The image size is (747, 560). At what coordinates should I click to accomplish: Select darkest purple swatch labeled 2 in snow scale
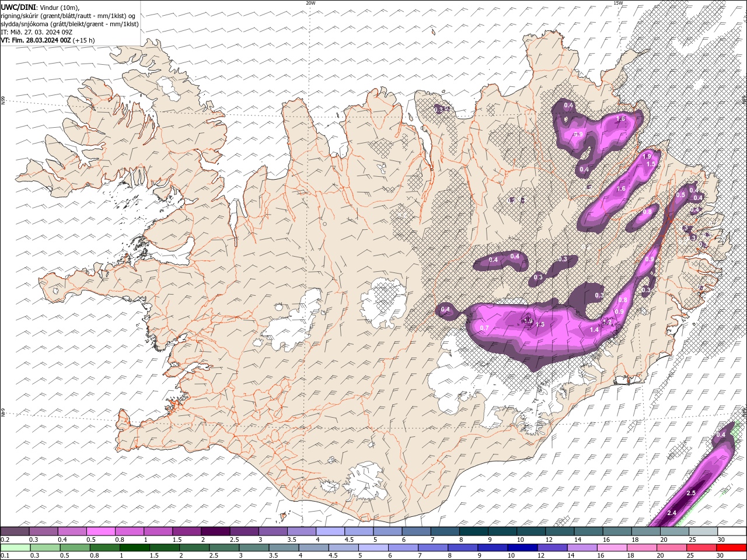[215, 531]
